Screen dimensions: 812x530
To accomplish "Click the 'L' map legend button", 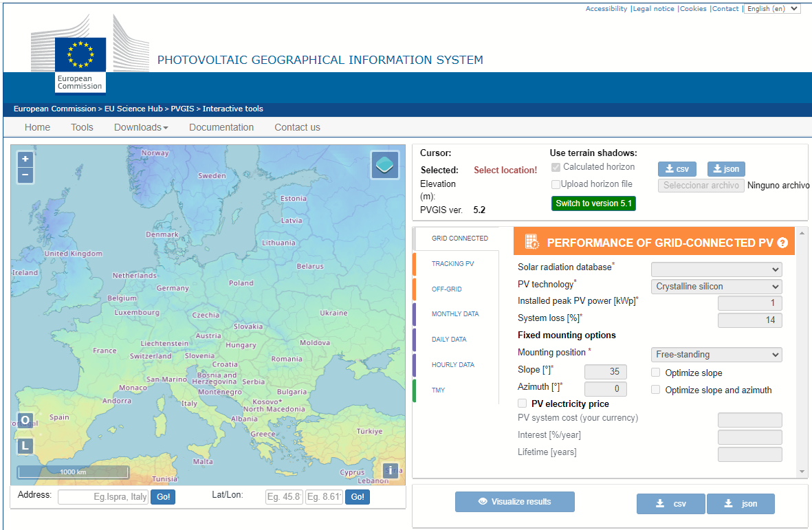I will coord(25,445).
